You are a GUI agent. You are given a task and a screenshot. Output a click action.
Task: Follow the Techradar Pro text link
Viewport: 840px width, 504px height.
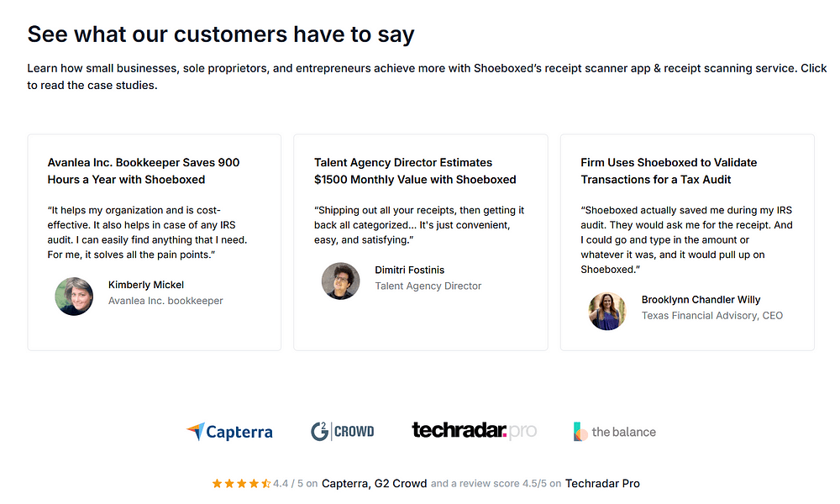tap(602, 484)
